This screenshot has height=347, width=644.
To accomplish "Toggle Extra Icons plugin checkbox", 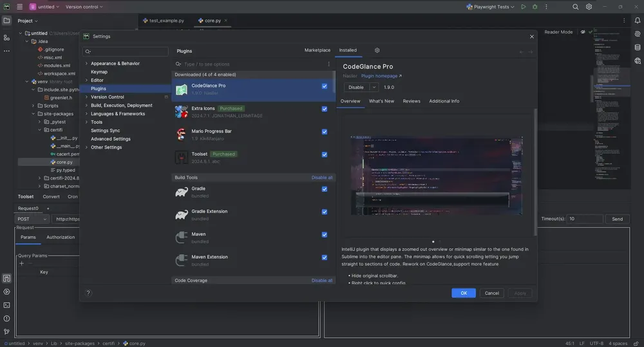I will [x=325, y=109].
